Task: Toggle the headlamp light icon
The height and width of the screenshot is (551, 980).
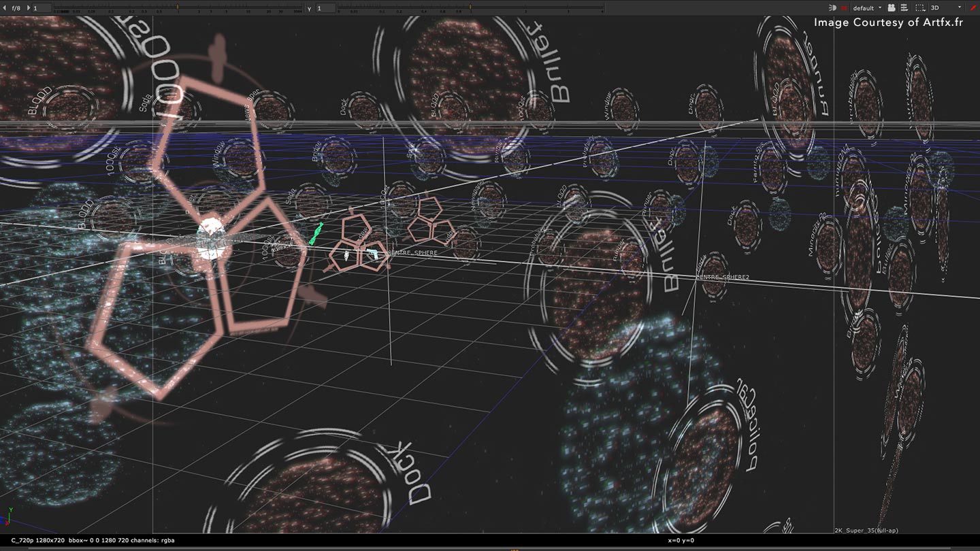Action: [832, 7]
